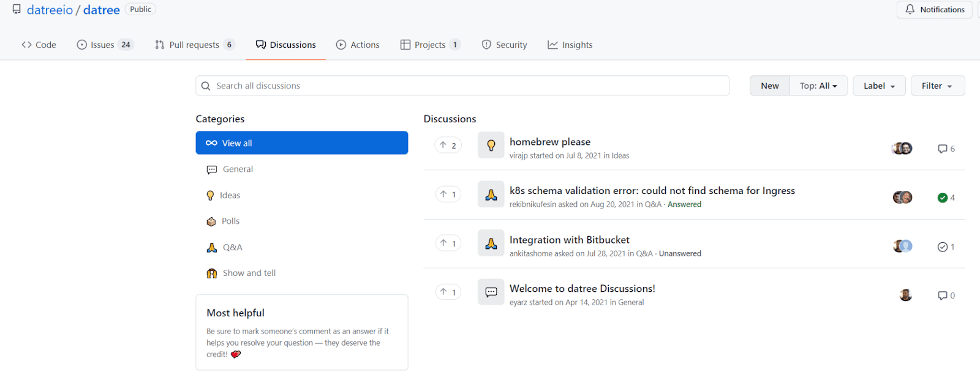Open the Integration with Bitbucket discussion
Viewport: 980px width, 372px height.
pyautogui.click(x=569, y=240)
